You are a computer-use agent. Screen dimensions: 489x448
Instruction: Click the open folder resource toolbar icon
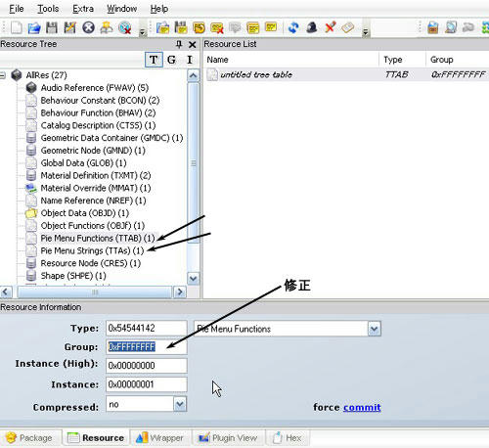tap(162, 28)
